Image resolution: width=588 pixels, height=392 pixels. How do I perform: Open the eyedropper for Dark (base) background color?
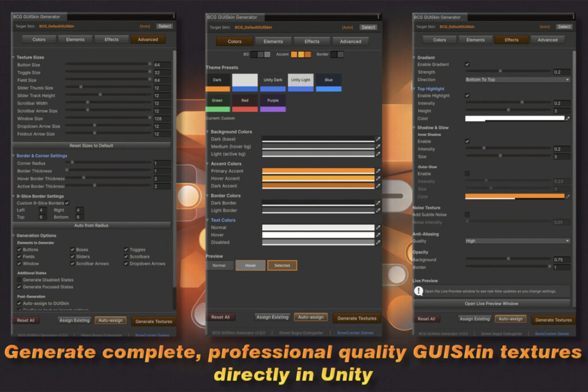coord(378,139)
